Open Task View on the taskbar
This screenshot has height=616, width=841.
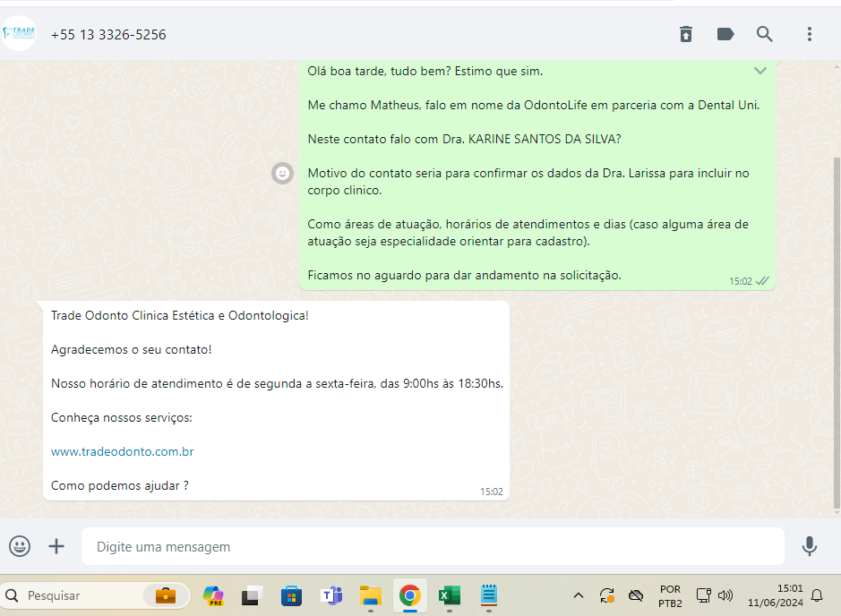tap(252, 595)
